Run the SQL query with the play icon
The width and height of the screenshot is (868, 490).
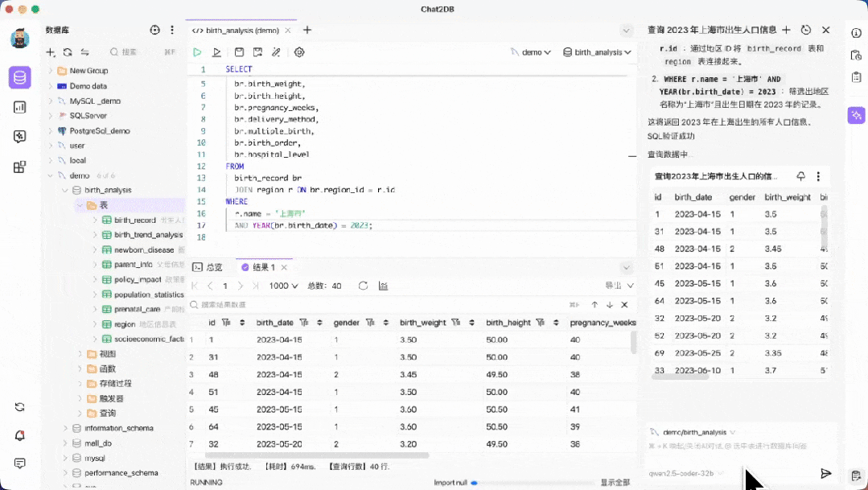tap(197, 52)
